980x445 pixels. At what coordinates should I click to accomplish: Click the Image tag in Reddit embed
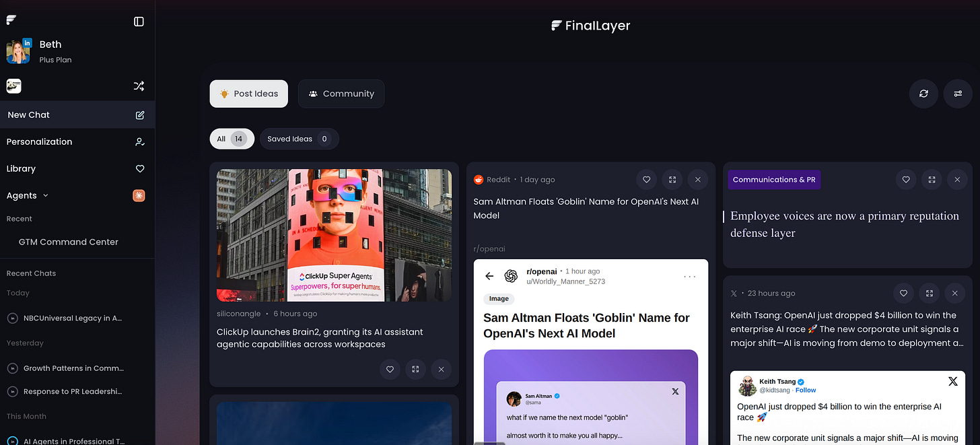(499, 299)
